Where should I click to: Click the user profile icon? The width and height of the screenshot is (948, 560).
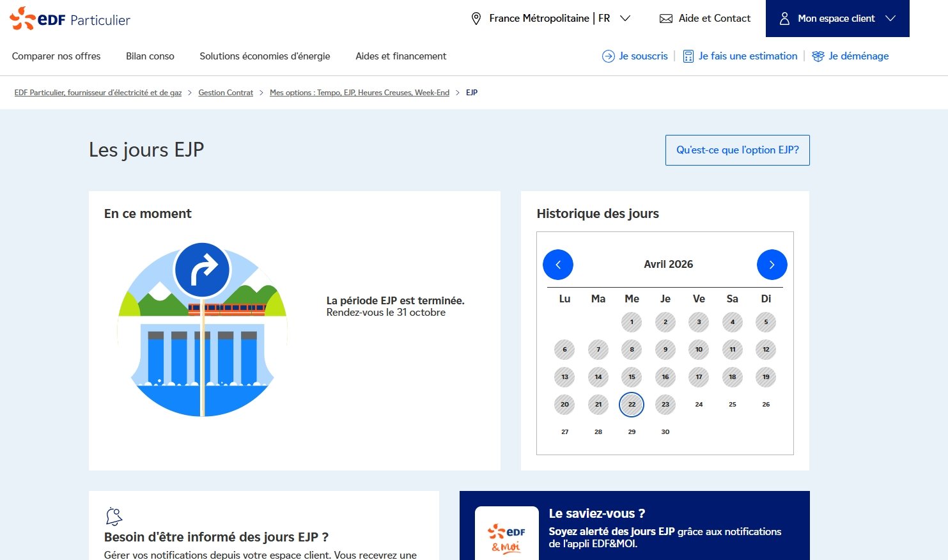(x=784, y=19)
